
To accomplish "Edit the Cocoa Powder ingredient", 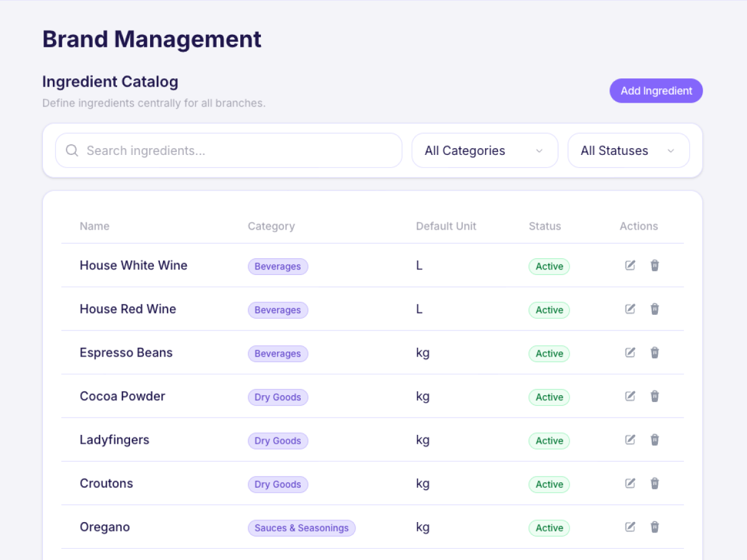I will point(630,396).
